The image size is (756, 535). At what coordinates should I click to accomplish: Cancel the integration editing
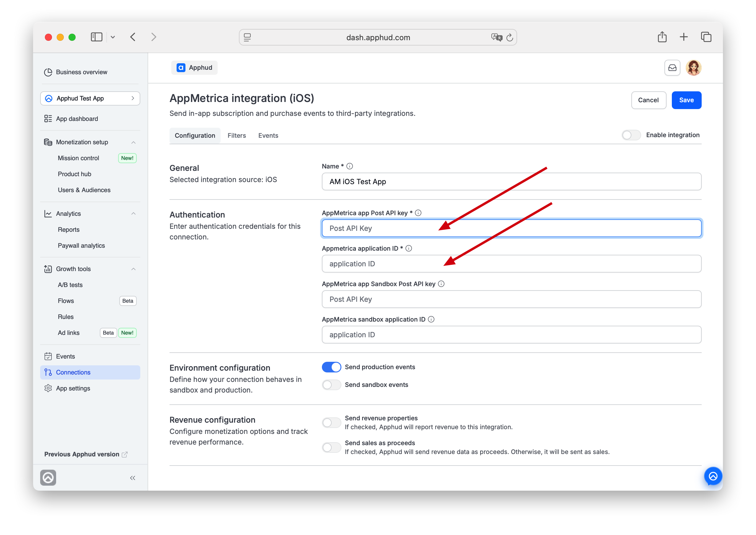[x=649, y=100]
